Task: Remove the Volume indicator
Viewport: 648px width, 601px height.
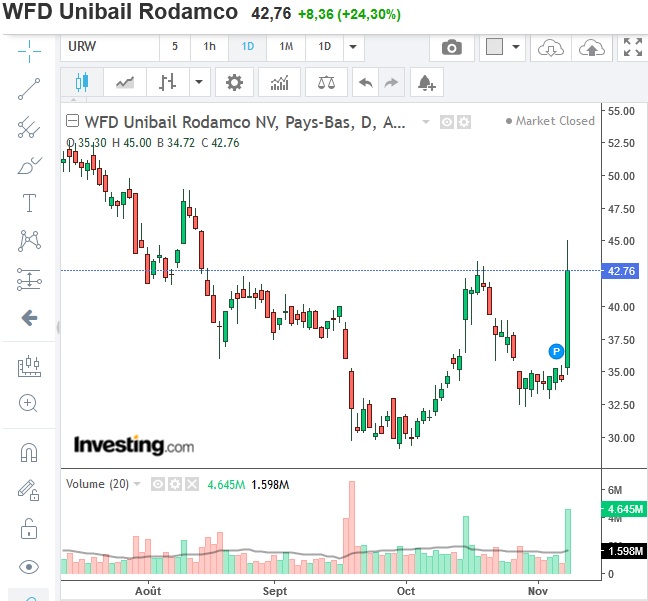Action: tap(192, 484)
